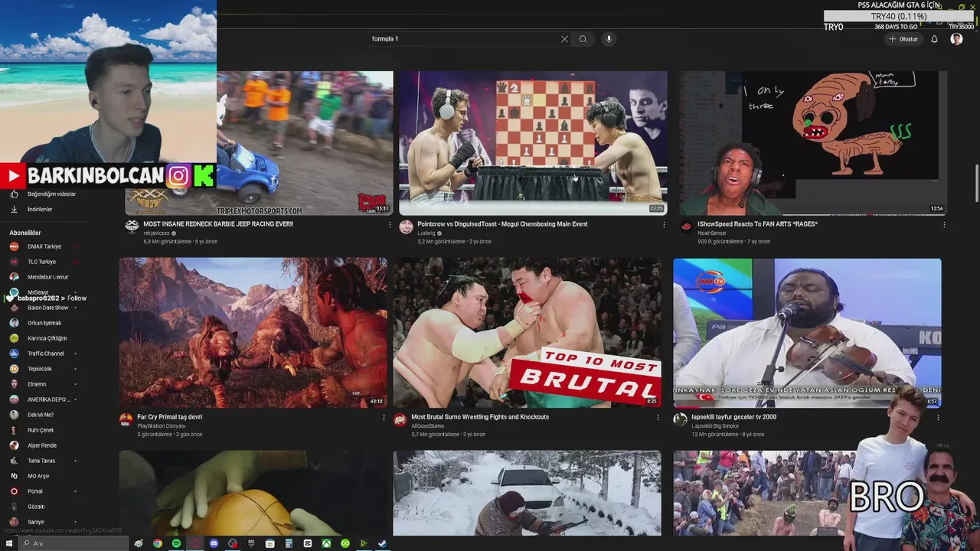Open more options for Far Cry Primal video
This screenshot has width=980, height=551.
[384, 418]
